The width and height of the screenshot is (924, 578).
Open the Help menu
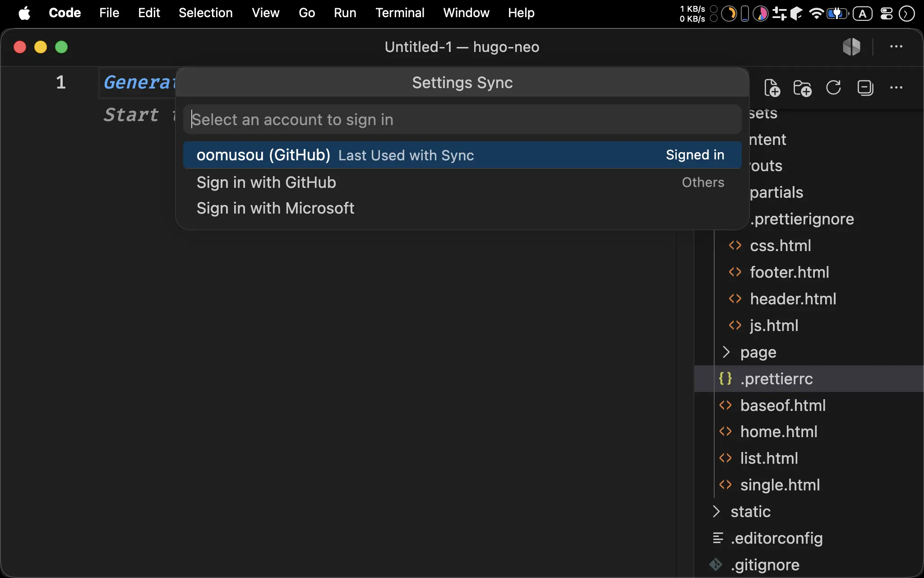pos(521,13)
